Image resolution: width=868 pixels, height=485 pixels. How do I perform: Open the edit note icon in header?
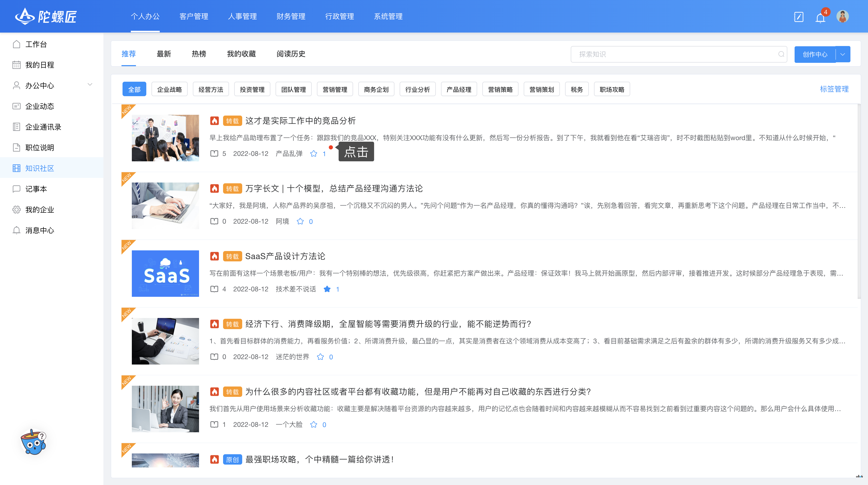pos(798,17)
